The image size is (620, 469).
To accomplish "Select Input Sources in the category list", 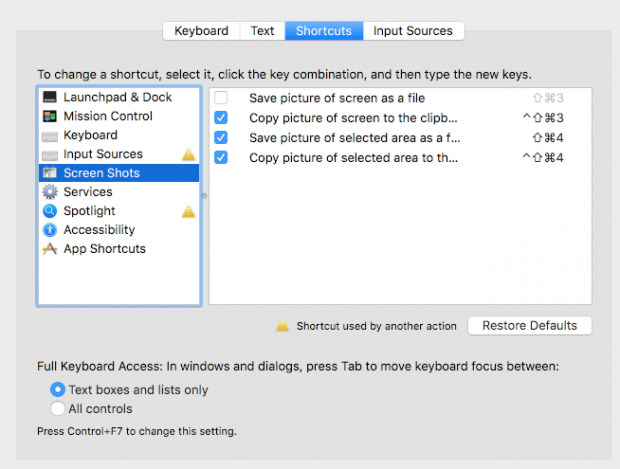I will coord(119,154).
